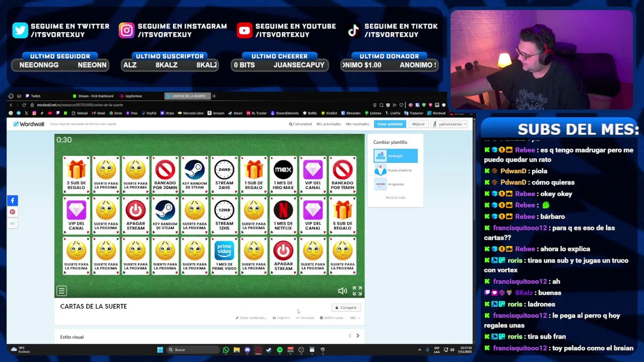The width and height of the screenshot is (644, 362).
Task: Open the Gmail bookmark
Action: tap(99, 113)
